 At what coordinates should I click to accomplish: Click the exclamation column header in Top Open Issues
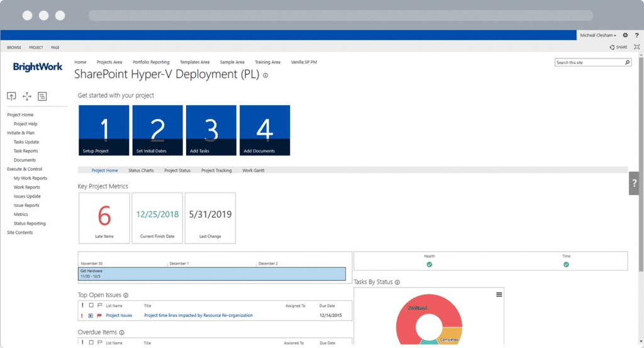pyautogui.click(x=82, y=305)
